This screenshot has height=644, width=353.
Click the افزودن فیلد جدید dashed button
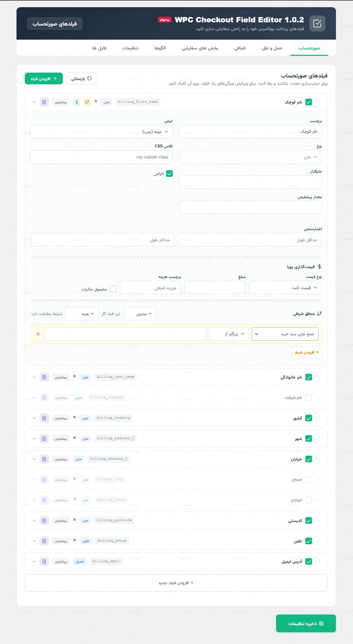pyautogui.click(x=176, y=583)
